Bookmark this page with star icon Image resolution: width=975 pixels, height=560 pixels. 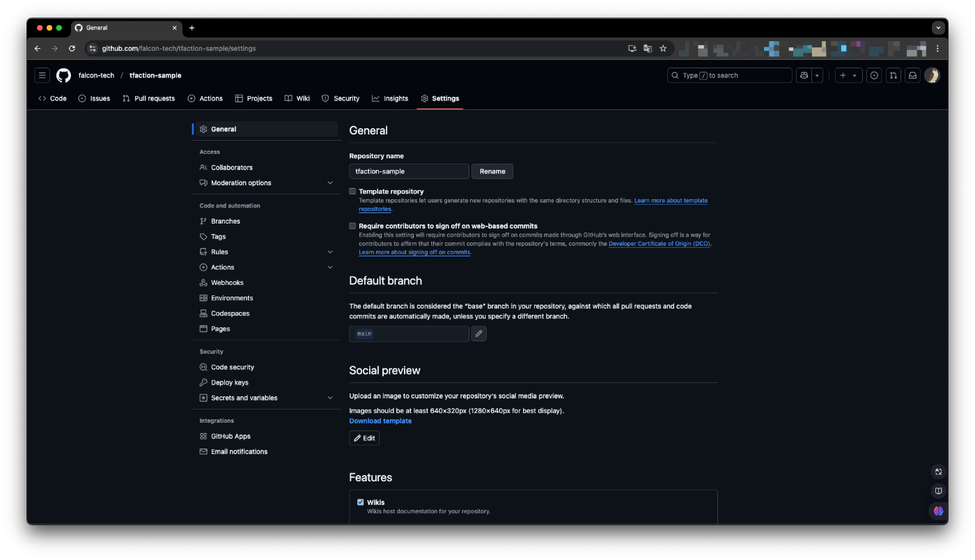(663, 48)
